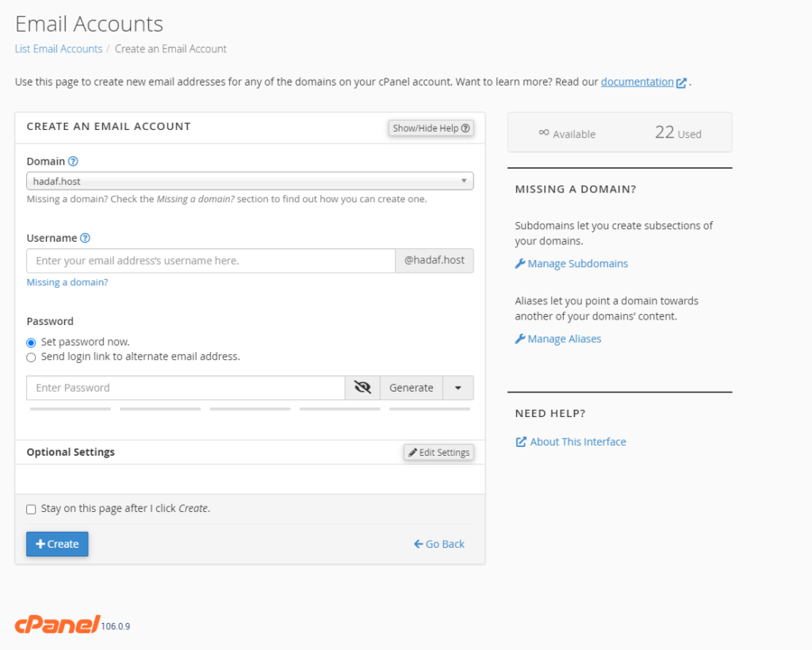Open the hadaf.host Domain dropdown

[x=250, y=182]
